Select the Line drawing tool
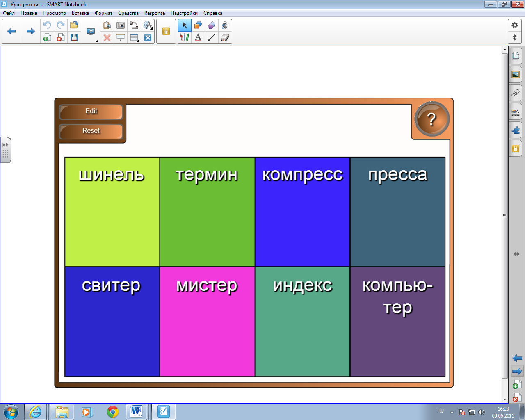Screen dimensions: 525x420 tap(212, 38)
